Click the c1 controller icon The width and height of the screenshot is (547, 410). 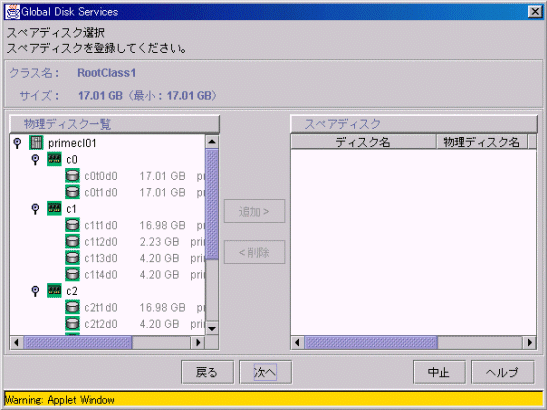click(54, 209)
